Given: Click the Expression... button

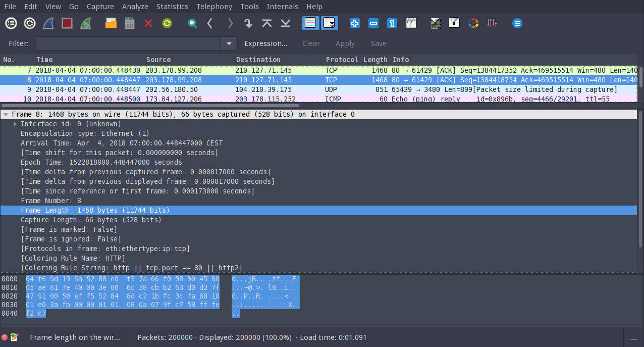Looking at the screenshot, I should 266,43.
